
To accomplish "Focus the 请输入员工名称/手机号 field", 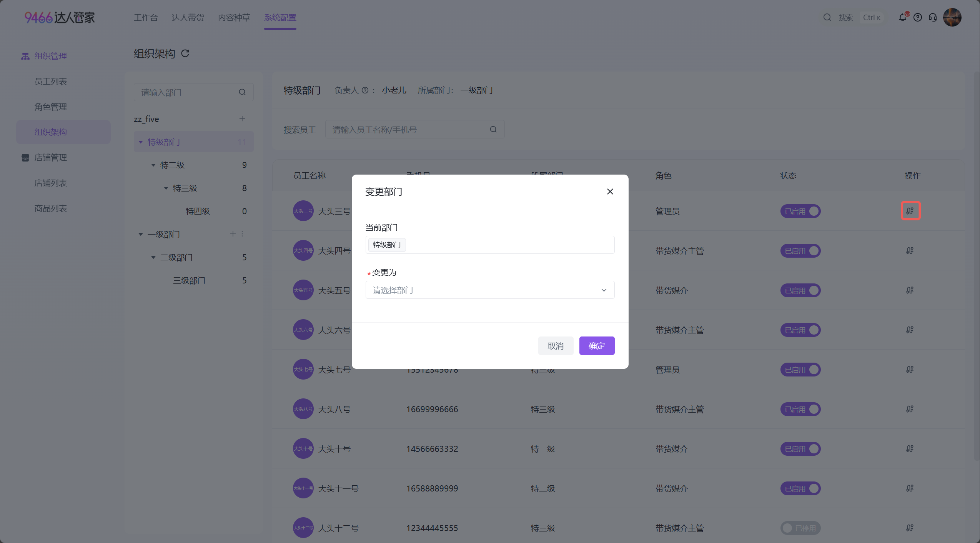I will click(414, 130).
